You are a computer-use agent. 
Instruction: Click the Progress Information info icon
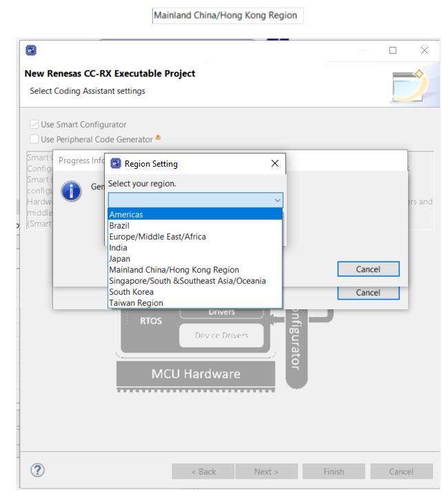click(x=71, y=191)
